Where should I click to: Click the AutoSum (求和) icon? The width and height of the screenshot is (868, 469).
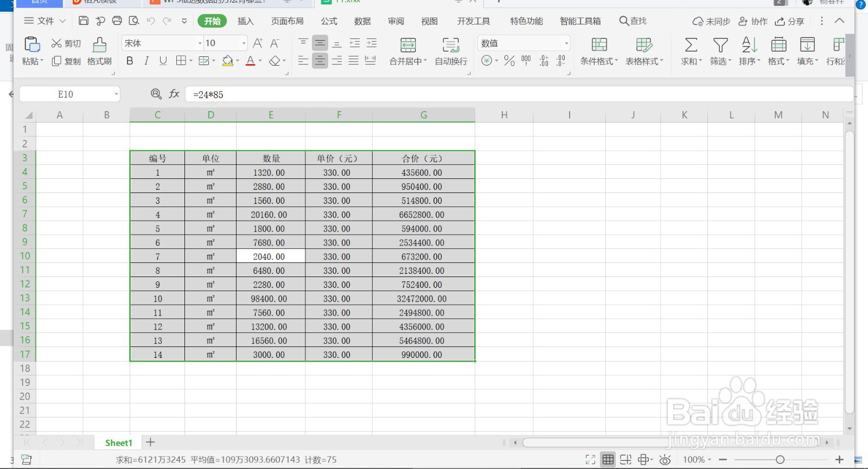click(x=691, y=44)
